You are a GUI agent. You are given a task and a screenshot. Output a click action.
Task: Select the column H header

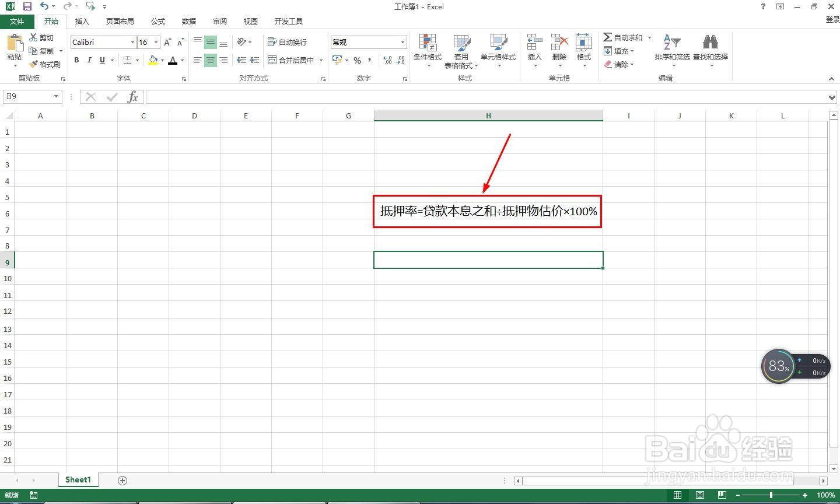[488, 116]
